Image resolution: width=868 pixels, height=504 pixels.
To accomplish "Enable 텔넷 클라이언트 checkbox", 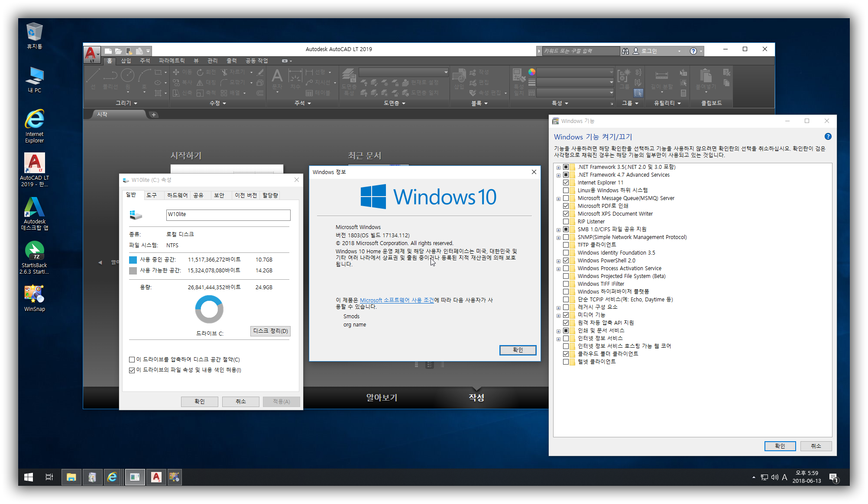I will point(566,362).
